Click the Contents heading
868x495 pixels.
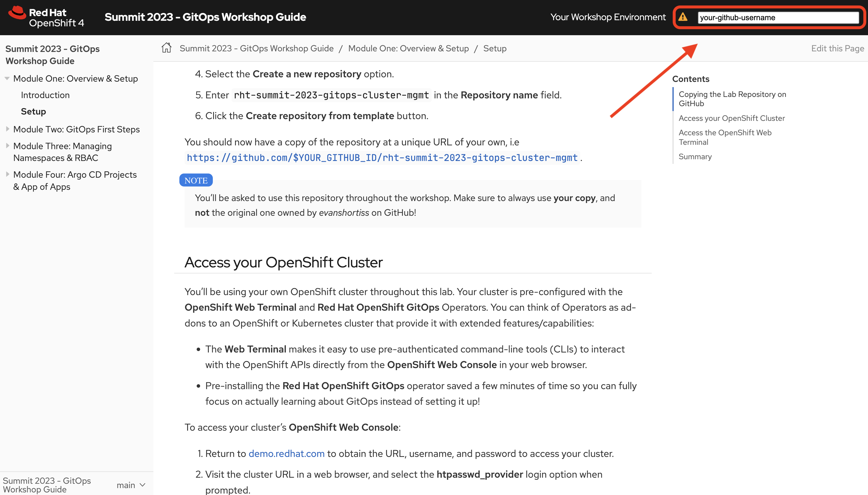point(691,79)
